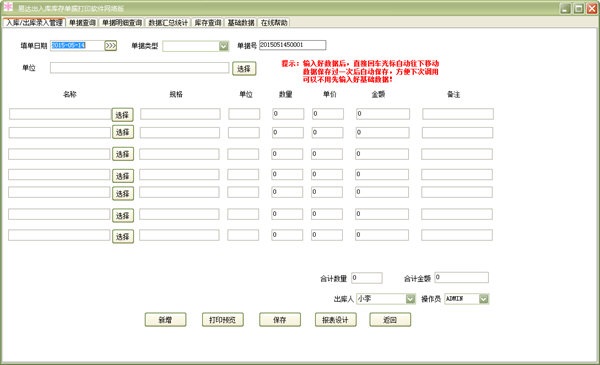Click the 单据号 number field
Image resolution: width=600 pixels, height=365 pixels.
point(292,45)
